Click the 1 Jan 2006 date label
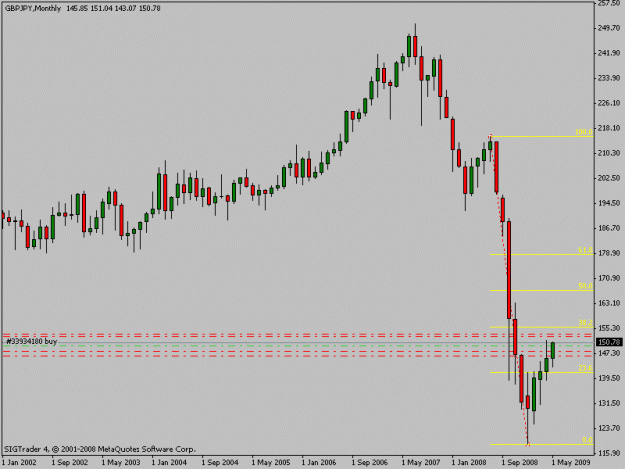The width and height of the screenshot is (625, 469). click(x=319, y=463)
